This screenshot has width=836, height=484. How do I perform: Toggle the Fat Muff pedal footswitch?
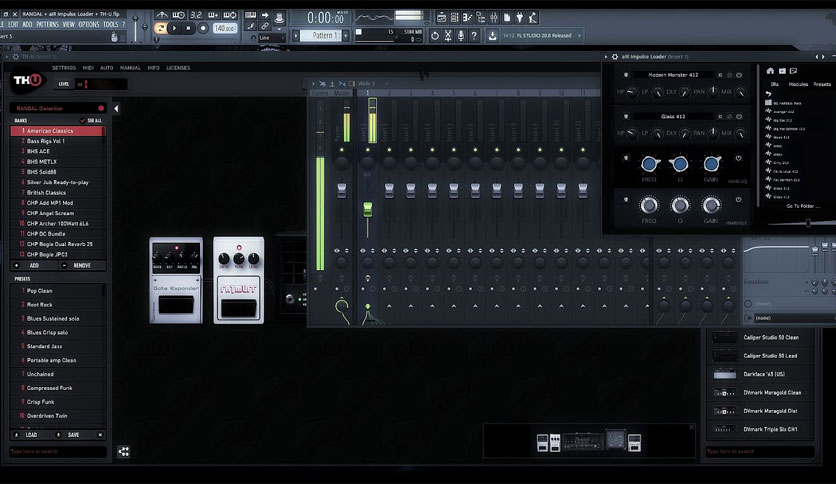click(x=238, y=308)
